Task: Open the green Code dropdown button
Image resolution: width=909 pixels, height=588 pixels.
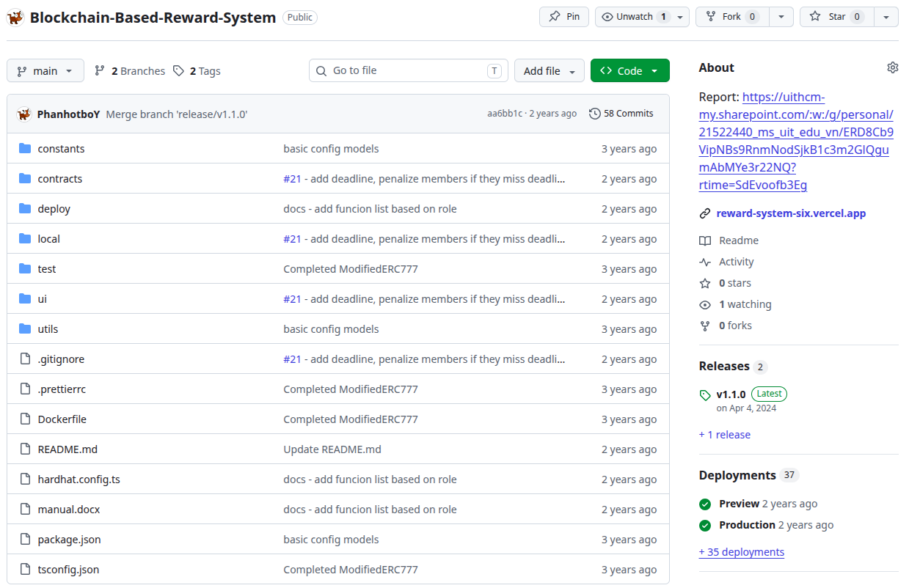Action: pyautogui.click(x=630, y=71)
